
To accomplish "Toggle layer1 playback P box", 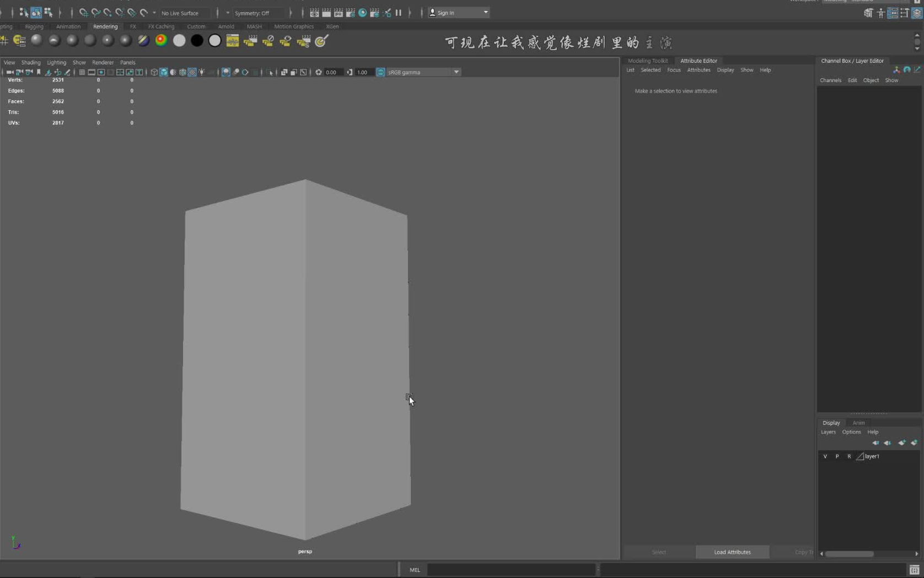I will tap(837, 456).
